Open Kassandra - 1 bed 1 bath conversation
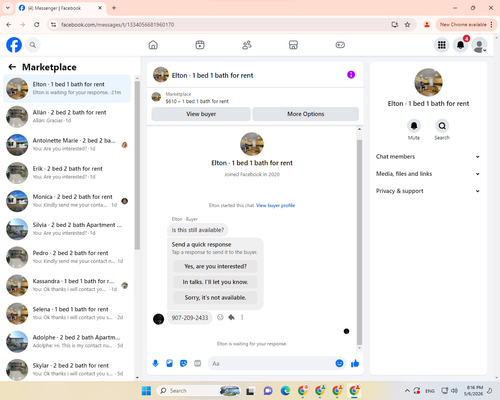Viewport: 500px width, 400px height. point(67,285)
